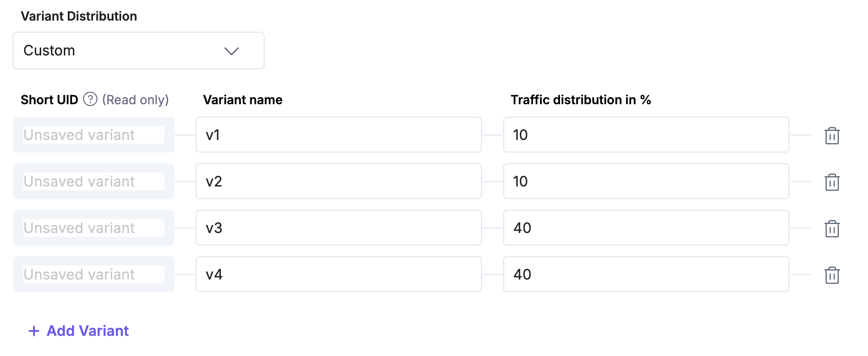Click the plus icon beside Add Variant

(34, 331)
